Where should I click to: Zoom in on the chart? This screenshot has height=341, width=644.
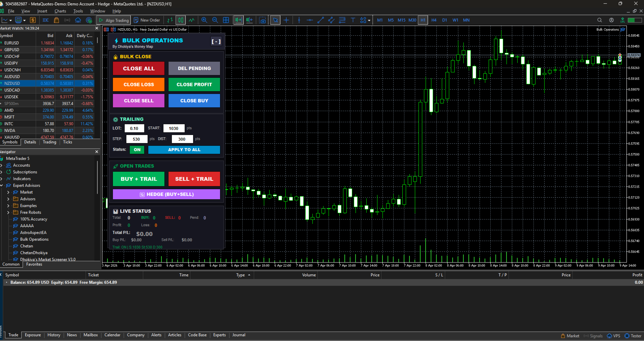[x=204, y=20]
